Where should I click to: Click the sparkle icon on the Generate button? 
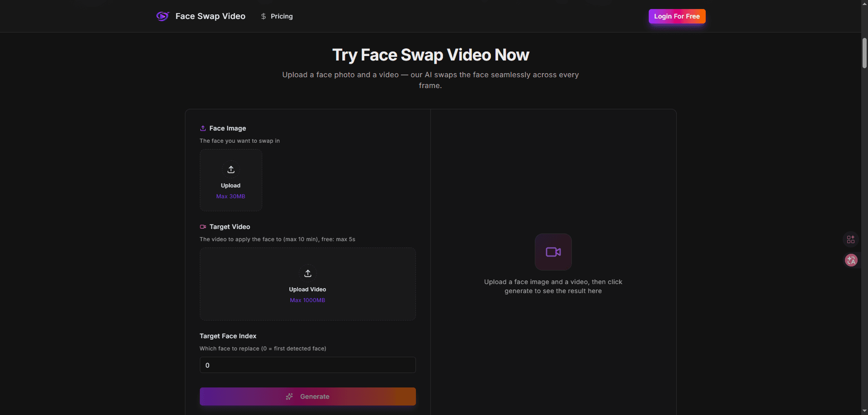click(289, 396)
